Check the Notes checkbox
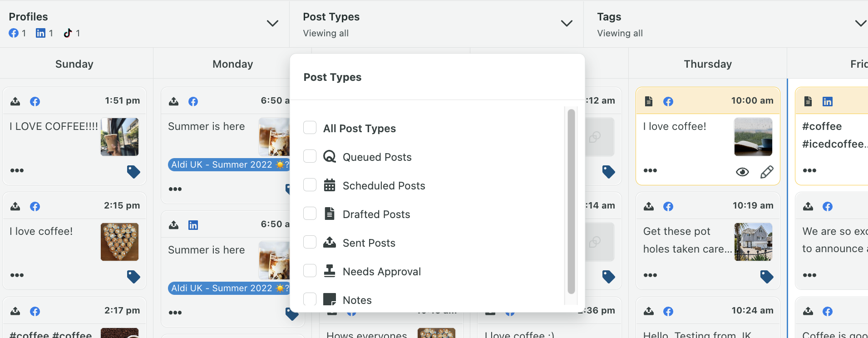The width and height of the screenshot is (868, 338). 310,299
